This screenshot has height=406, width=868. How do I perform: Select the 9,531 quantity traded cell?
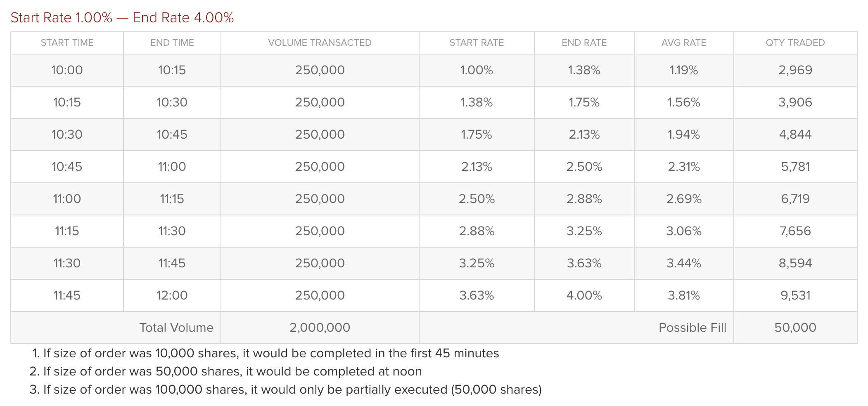[x=795, y=295]
